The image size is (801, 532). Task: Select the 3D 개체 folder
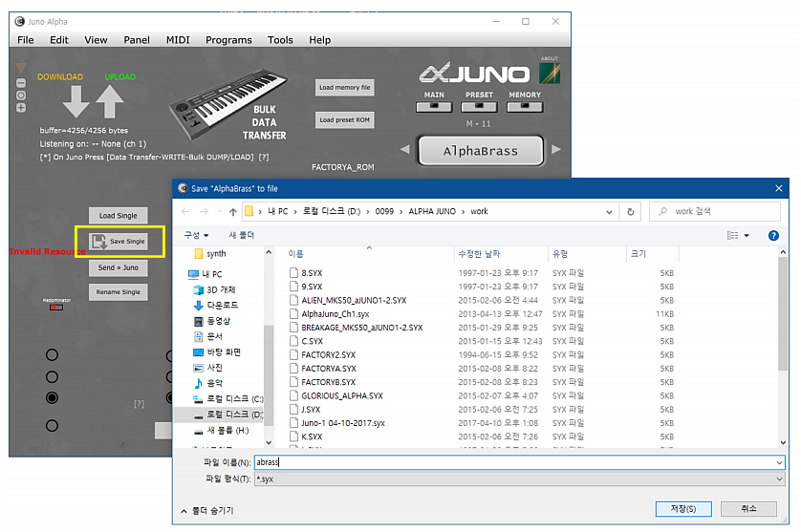[214, 290]
